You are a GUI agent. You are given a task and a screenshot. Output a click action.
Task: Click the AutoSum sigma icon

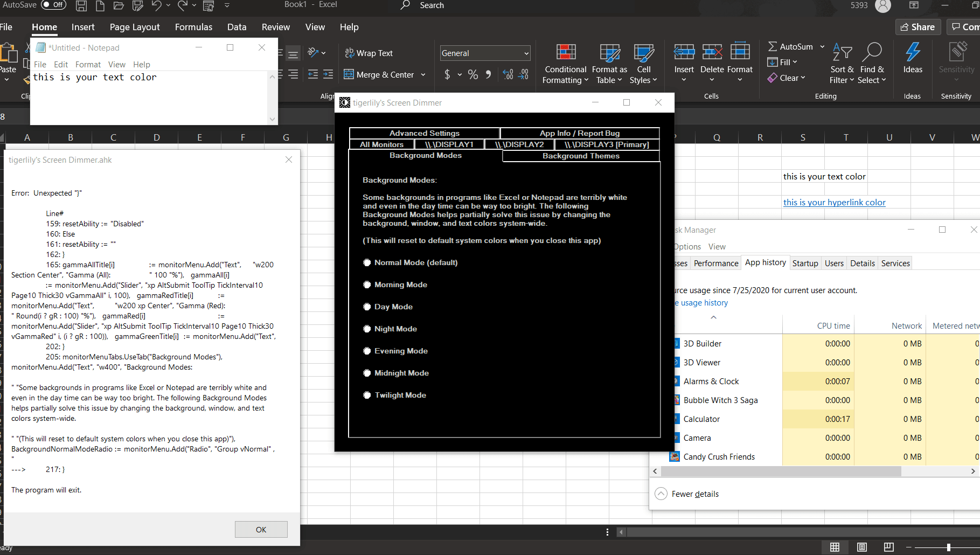coord(773,46)
